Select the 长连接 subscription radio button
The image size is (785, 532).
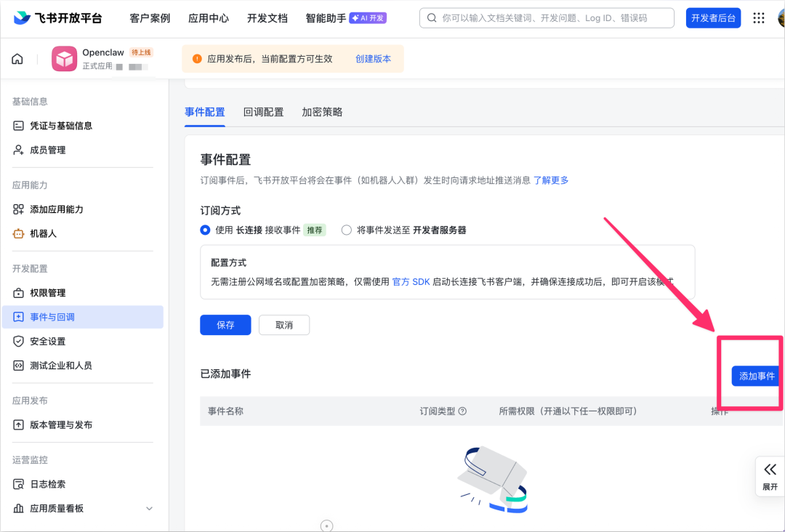pos(205,230)
